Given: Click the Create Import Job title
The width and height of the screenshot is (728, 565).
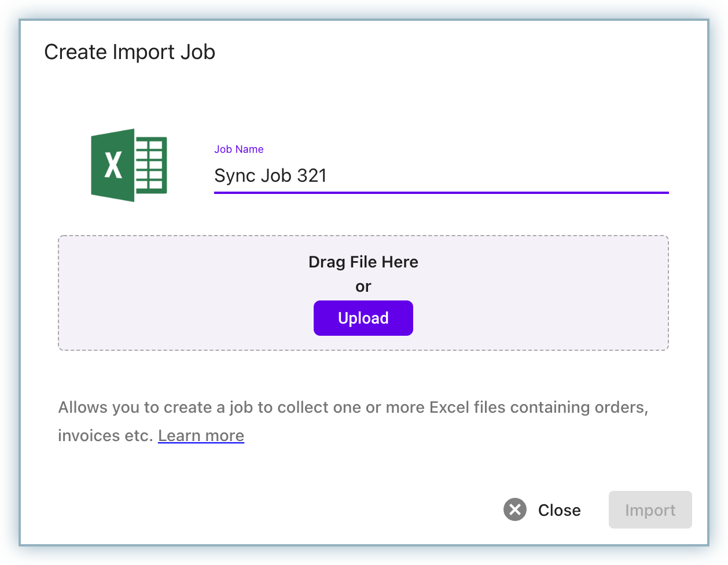Looking at the screenshot, I should pyautogui.click(x=130, y=52).
